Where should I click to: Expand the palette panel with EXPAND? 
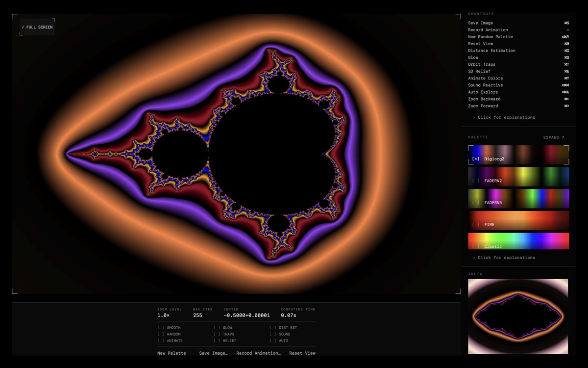pos(554,137)
